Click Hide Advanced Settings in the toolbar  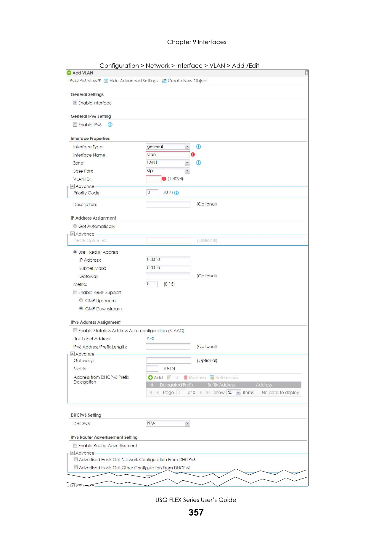(131, 81)
